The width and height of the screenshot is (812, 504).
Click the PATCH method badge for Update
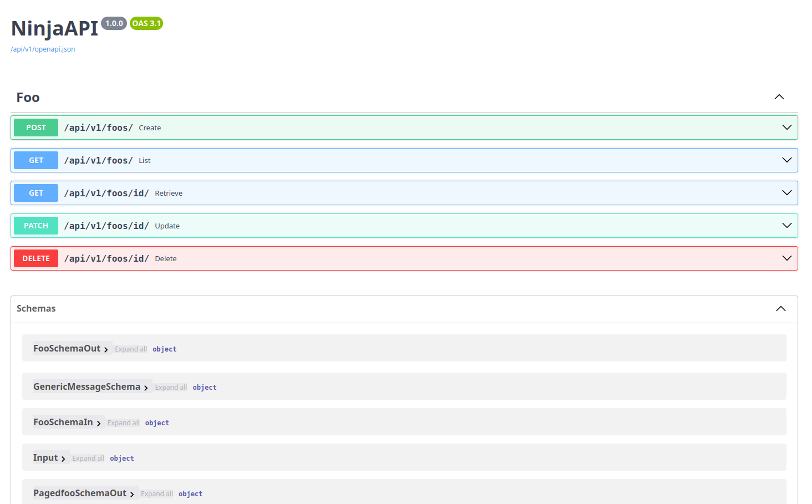[35, 225]
